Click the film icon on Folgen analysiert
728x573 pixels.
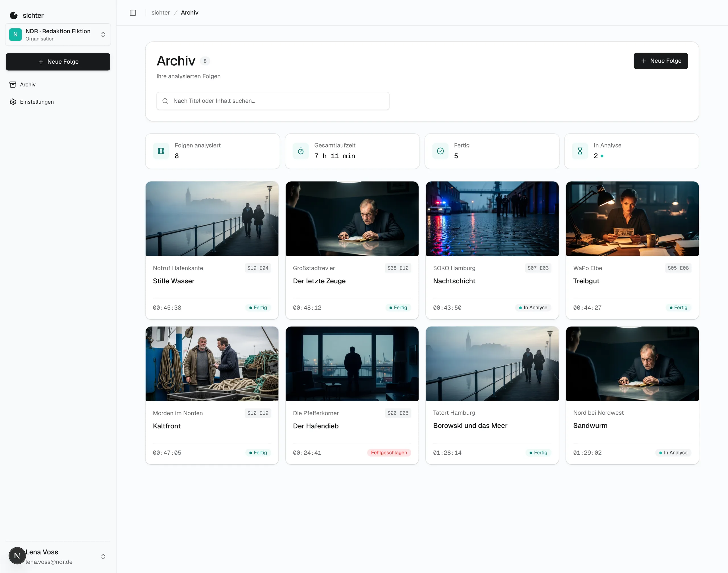click(161, 151)
